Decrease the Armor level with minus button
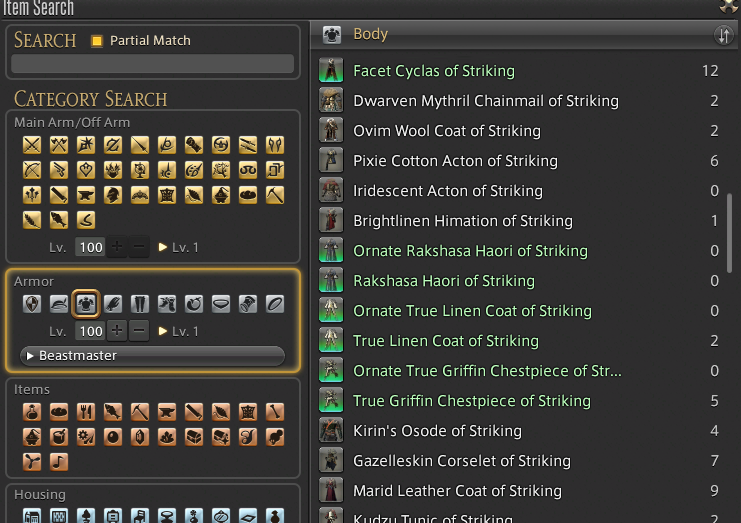This screenshot has width=741, height=523. click(x=139, y=331)
